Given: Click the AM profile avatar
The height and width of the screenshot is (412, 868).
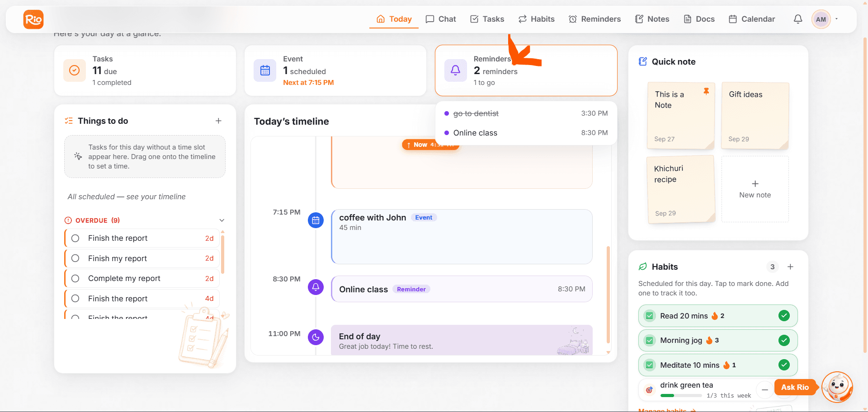Looking at the screenshot, I should click(821, 19).
